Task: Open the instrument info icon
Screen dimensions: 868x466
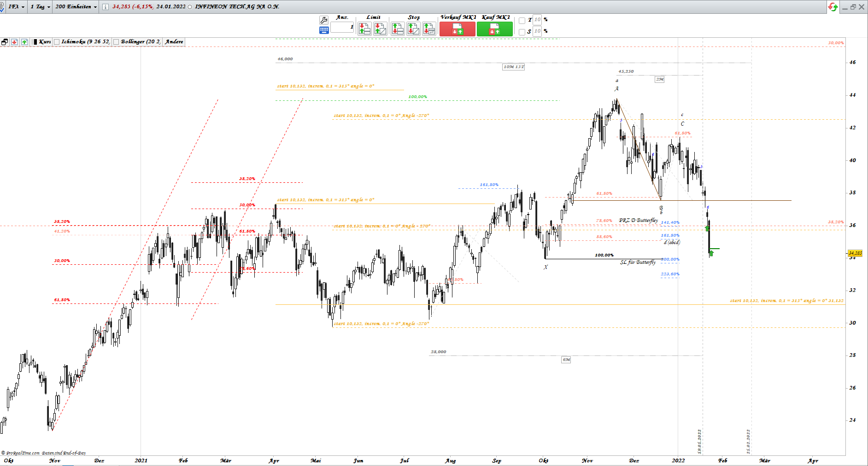Action: pyautogui.click(x=106, y=7)
